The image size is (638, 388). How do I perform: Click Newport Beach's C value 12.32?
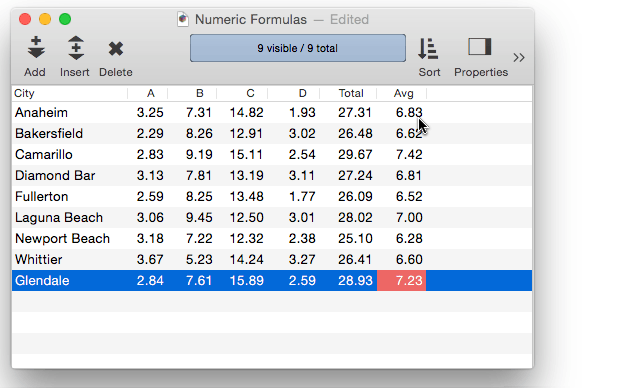247,238
